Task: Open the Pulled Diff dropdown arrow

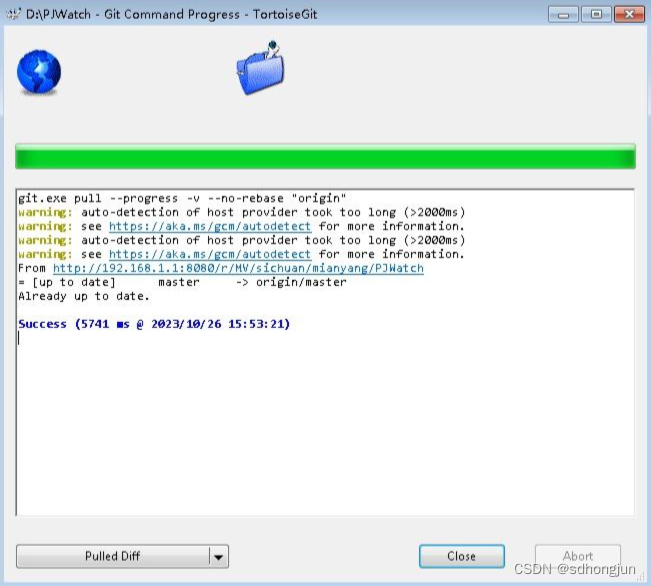Action: (218, 557)
